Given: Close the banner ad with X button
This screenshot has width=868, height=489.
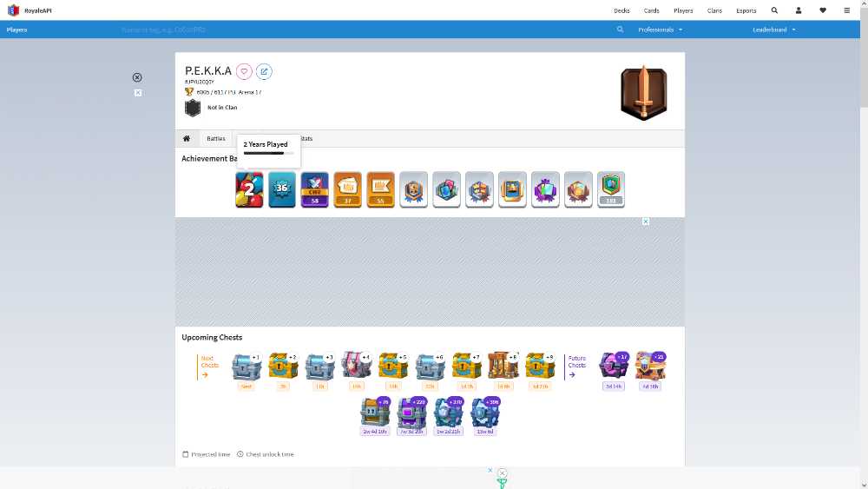Looking at the screenshot, I should (646, 221).
